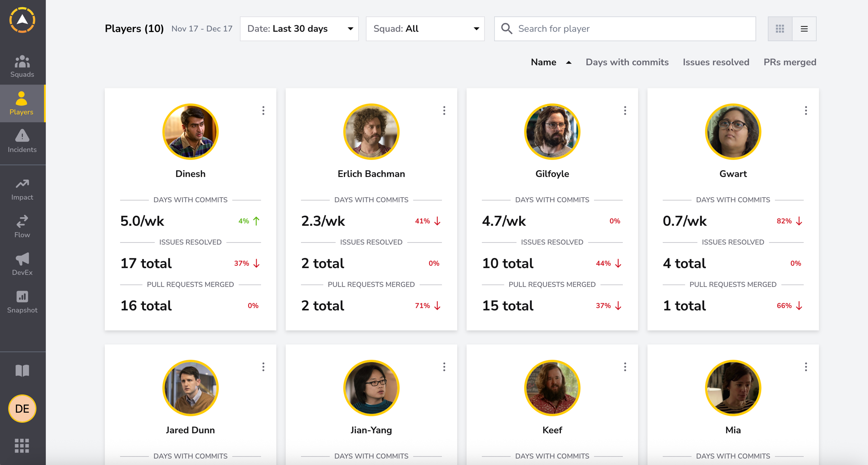Image resolution: width=868 pixels, height=465 pixels.
Task: Click Gwart's 0.7/wk commits value
Action: coord(685,221)
